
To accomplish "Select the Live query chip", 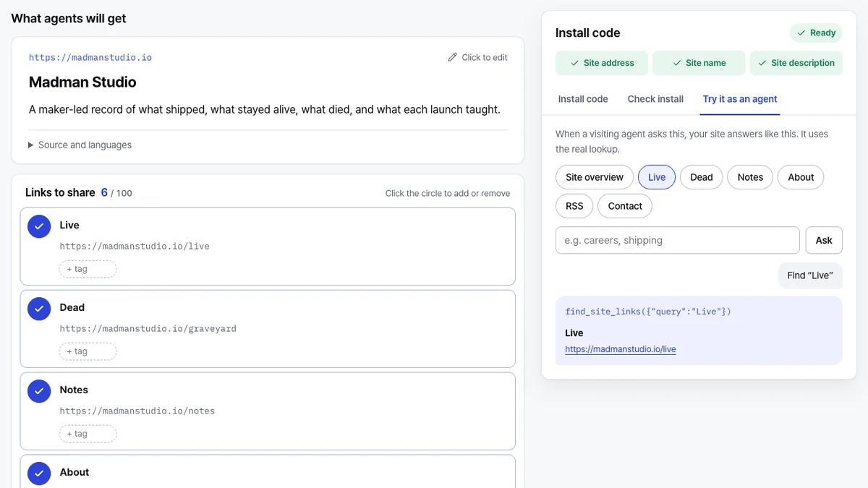I will [x=657, y=177].
